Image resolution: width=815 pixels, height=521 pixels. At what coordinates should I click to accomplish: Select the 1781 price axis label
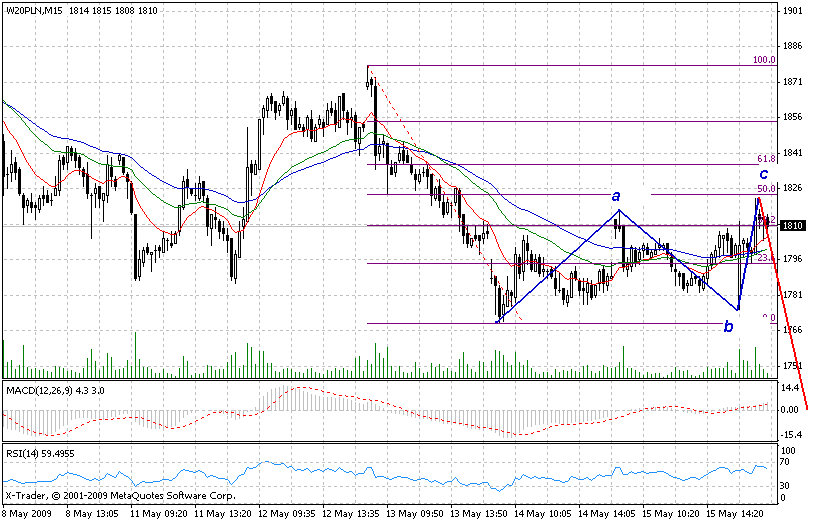tap(793, 295)
